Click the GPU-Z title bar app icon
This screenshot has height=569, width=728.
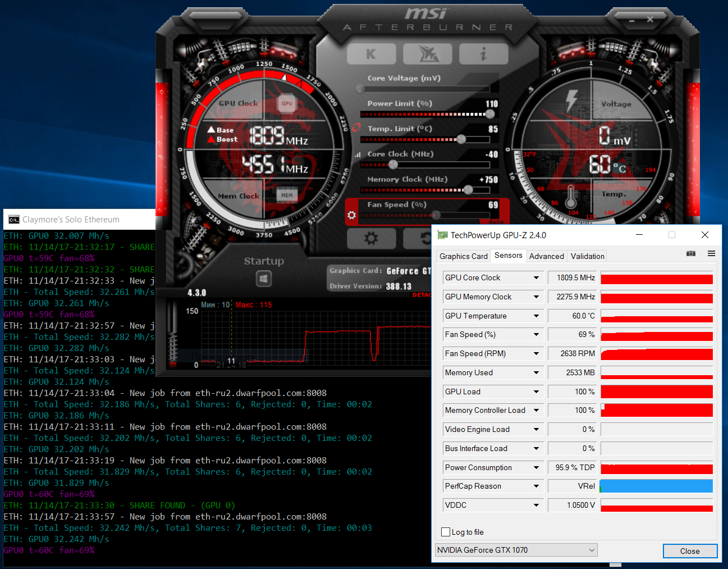click(x=442, y=235)
